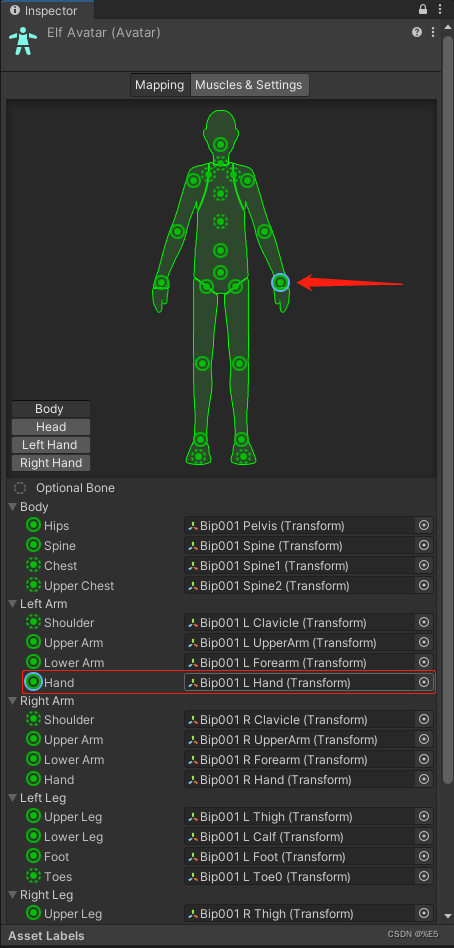Open object picker for Bip001 L Hand
Image resolution: width=454 pixels, height=948 pixels.
tap(424, 682)
